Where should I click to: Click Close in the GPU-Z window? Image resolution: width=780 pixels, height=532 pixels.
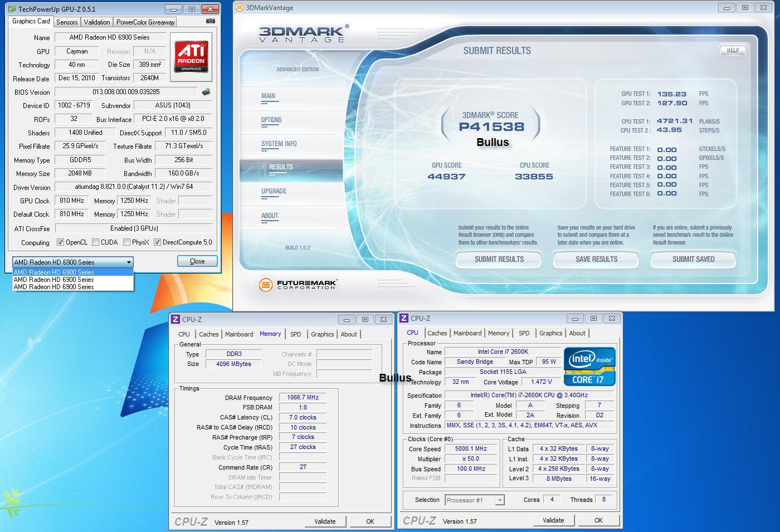point(197,261)
